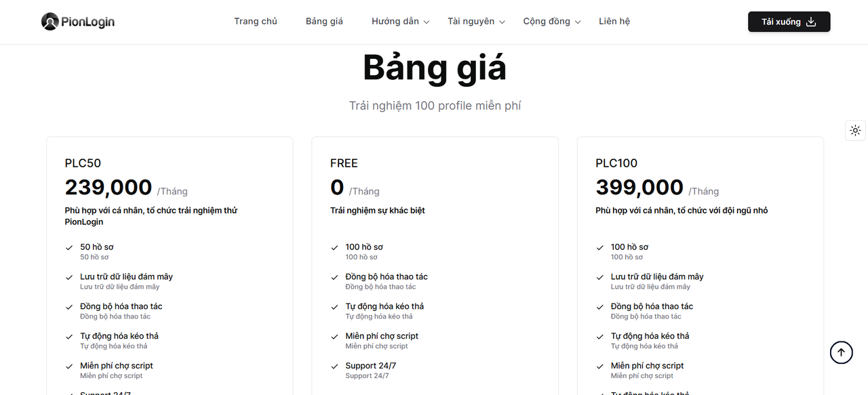
Task: Select the PLC50 pricing plan title
Action: point(83,163)
